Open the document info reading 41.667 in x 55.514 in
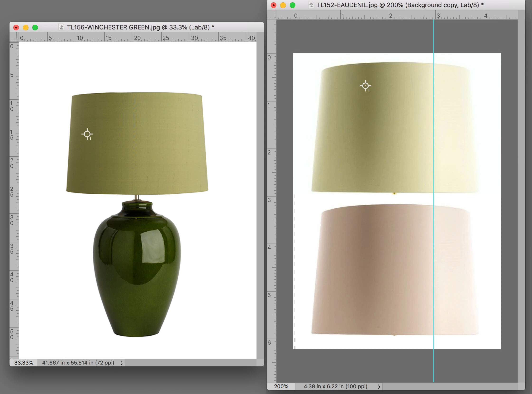The image size is (532, 394). 78,363
